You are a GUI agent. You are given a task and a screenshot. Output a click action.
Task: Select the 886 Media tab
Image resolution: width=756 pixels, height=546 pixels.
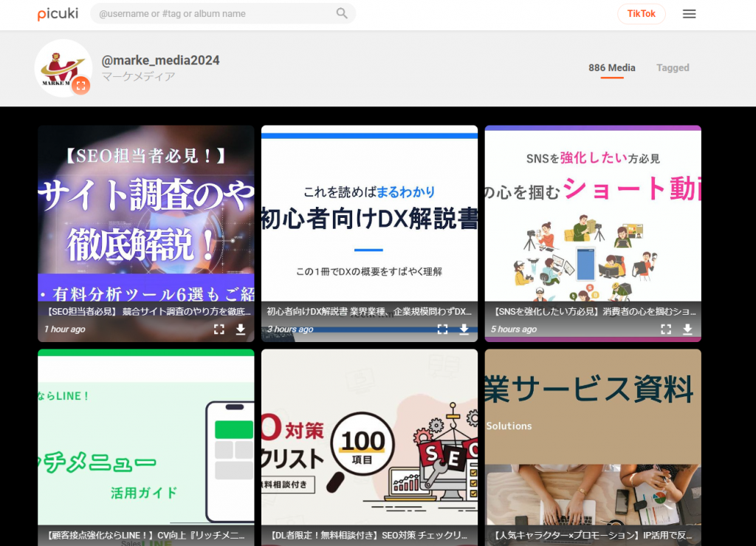click(x=611, y=67)
